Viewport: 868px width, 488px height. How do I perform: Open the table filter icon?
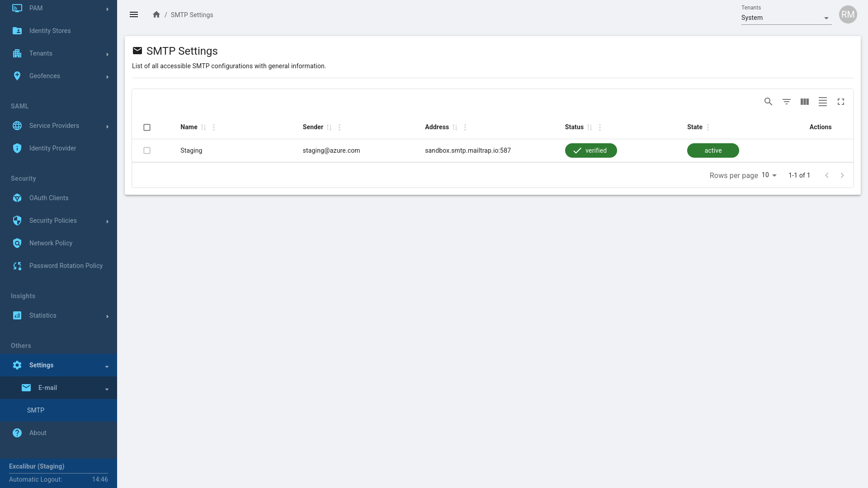[x=786, y=102]
